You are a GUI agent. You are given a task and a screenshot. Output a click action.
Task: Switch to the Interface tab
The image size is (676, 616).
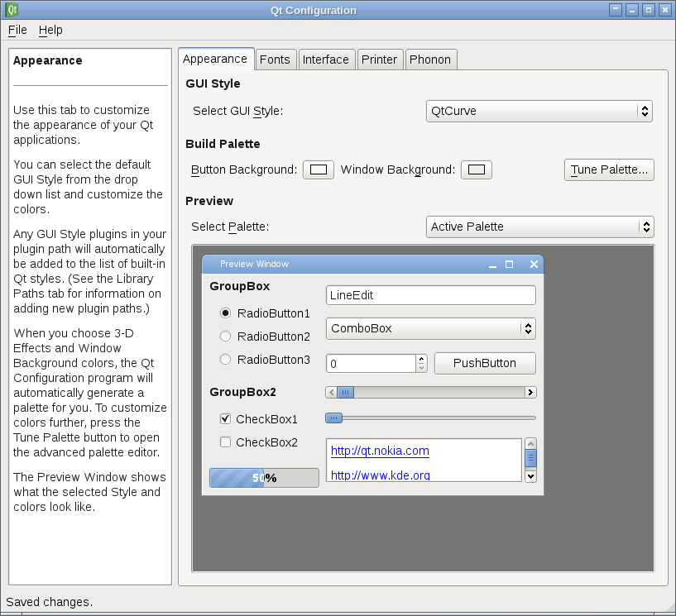(x=326, y=60)
